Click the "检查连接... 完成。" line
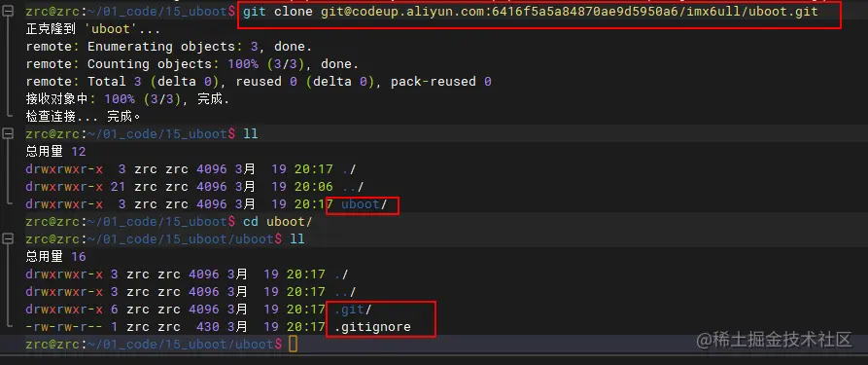868x365 pixels. coord(84,117)
